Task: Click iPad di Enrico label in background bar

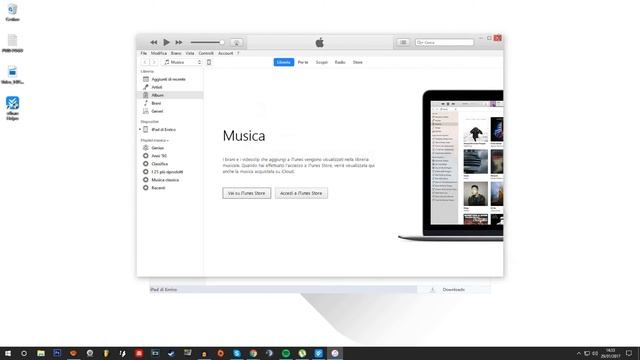Action: pyautogui.click(x=164, y=289)
